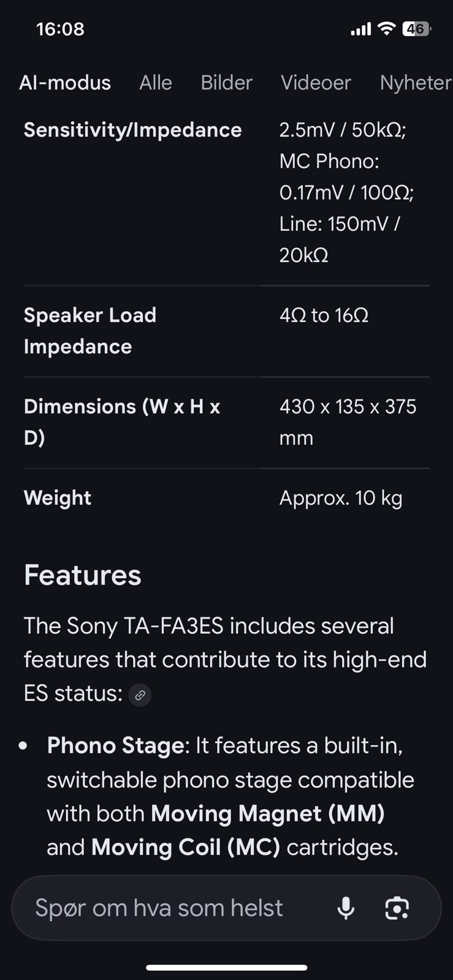Tap the clock time 16:08
This screenshot has height=980, width=453.
pyautogui.click(x=60, y=29)
